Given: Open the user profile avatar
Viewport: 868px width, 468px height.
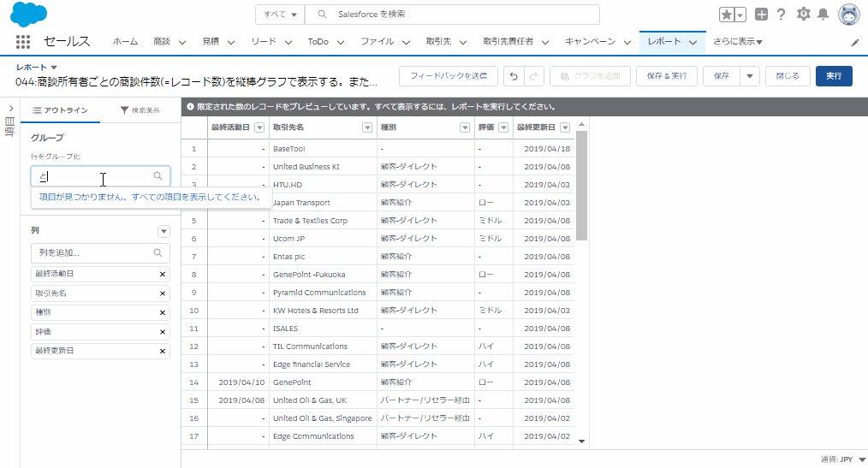Looking at the screenshot, I should [x=848, y=15].
